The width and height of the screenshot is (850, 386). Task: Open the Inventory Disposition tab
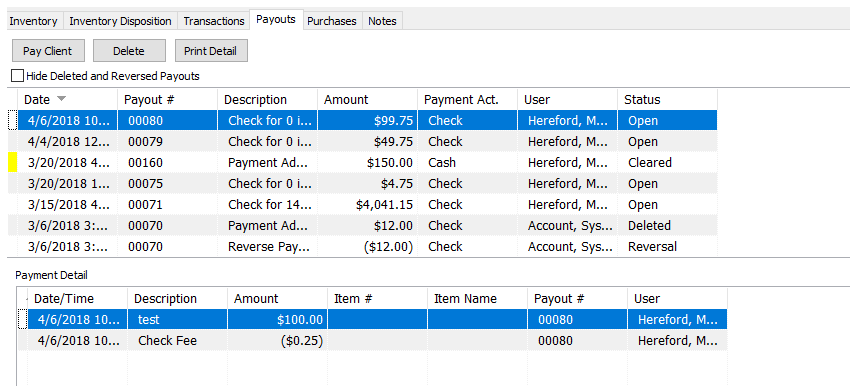tap(120, 21)
